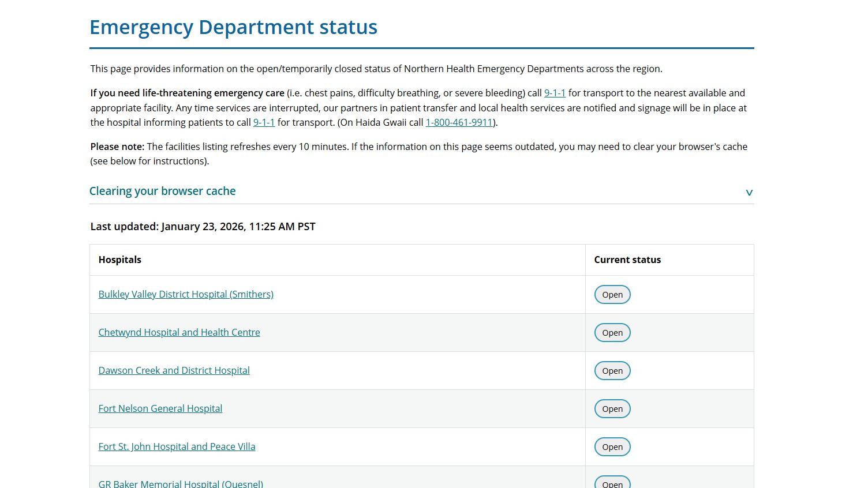Viewport: 868px width, 488px height.
Task: Click the 9-1-1 link after 'severe bleeding) call'
Action: point(555,93)
